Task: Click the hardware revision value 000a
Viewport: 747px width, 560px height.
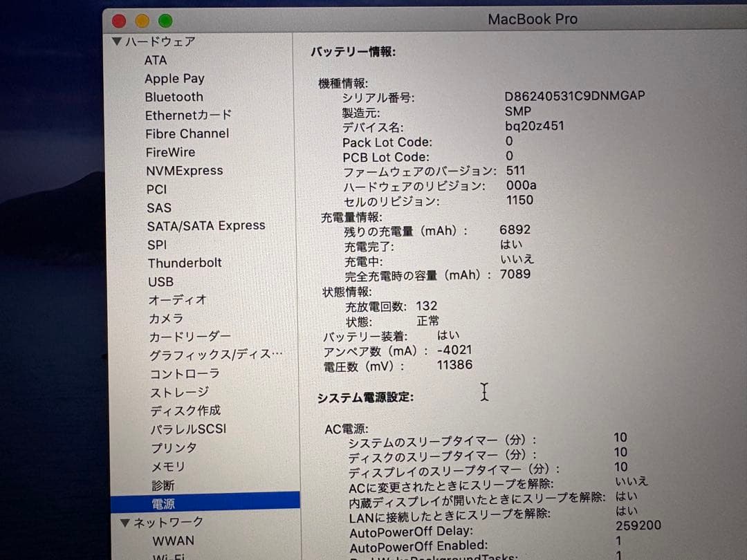Action: [x=522, y=185]
